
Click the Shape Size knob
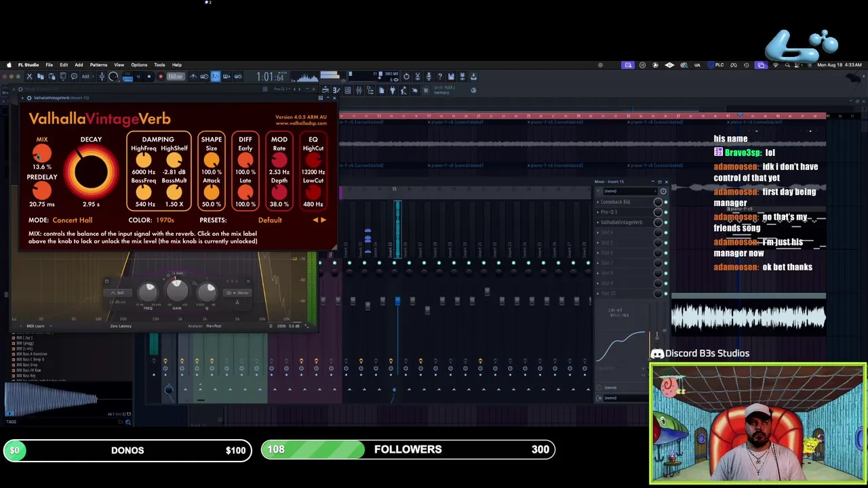coord(211,160)
